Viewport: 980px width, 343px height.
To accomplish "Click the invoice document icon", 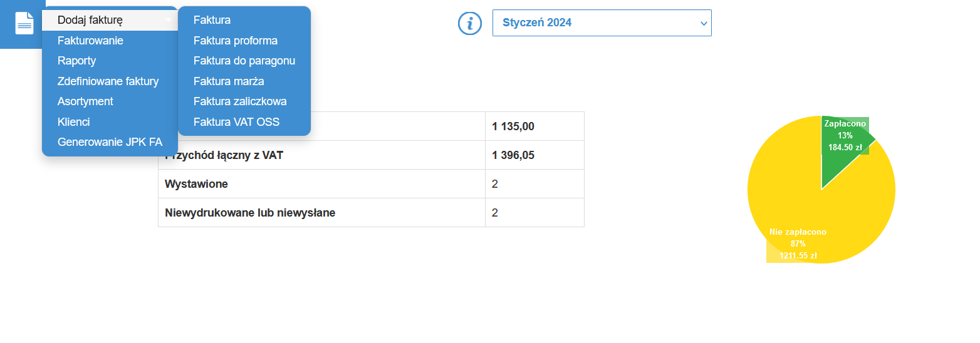I will pos(24,24).
